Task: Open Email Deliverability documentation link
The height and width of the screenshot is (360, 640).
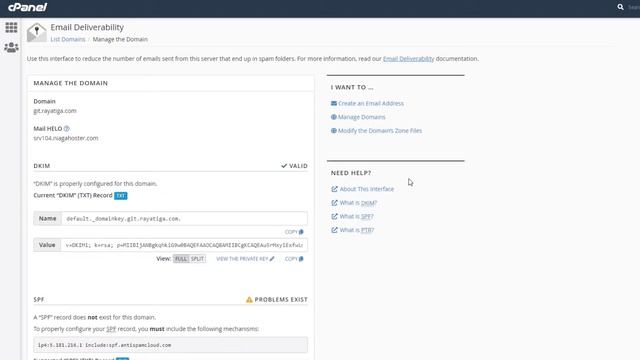Action: click(x=409, y=59)
